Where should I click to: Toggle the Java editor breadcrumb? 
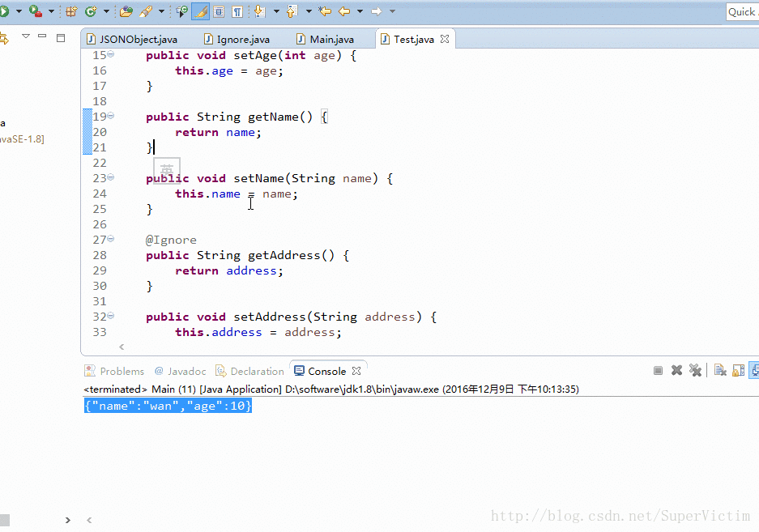[x=182, y=11]
